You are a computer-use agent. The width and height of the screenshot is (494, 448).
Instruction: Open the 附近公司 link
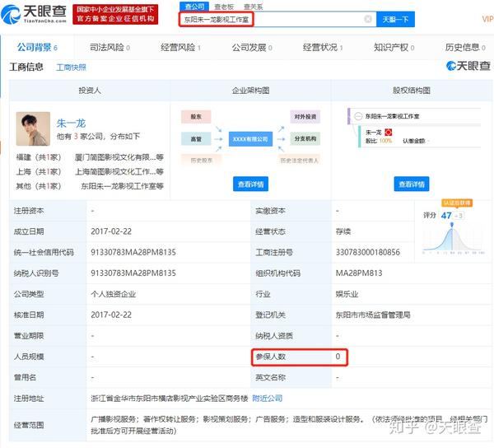pos(268,399)
